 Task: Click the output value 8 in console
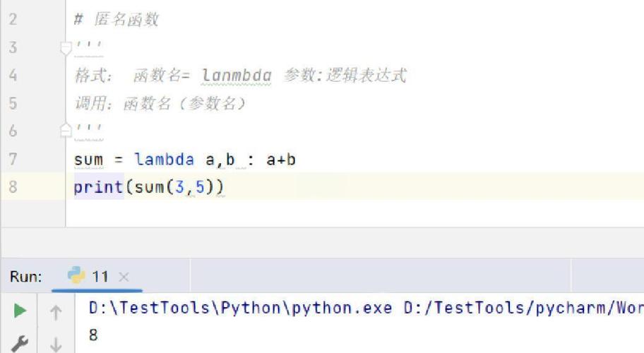pyautogui.click(x=93, y=335)
